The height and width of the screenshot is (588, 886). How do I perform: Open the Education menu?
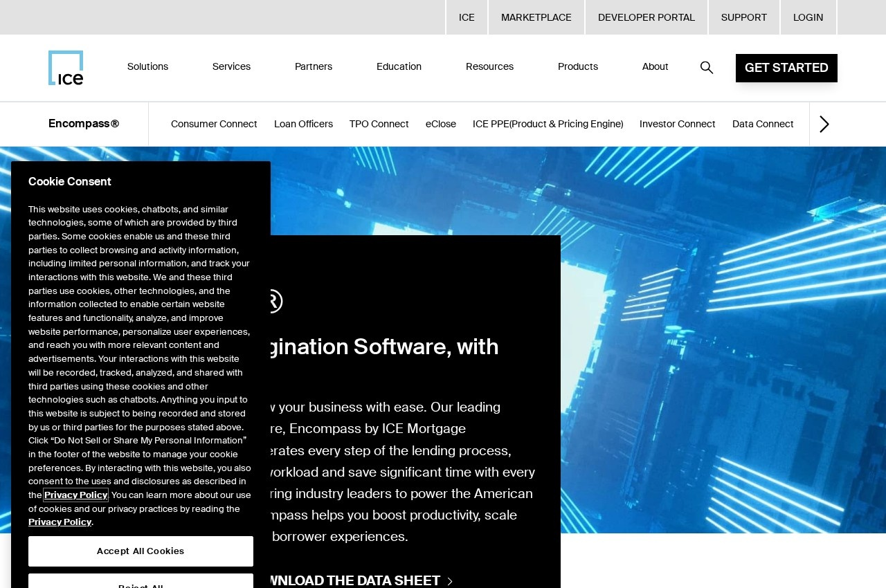pos(399,67)
